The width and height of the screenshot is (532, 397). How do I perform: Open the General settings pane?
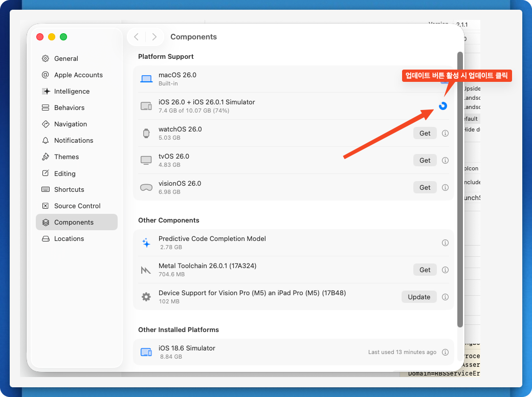[77, 58]
